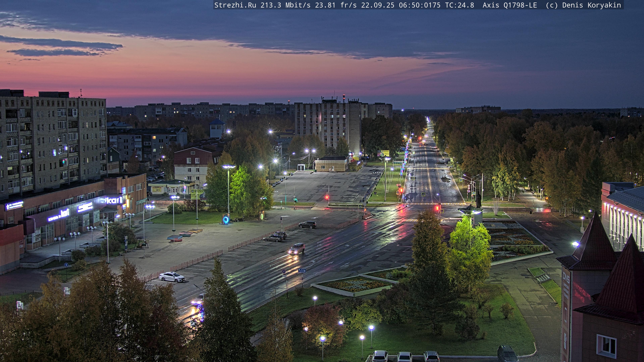Viewport: 644px width, 362px height.
Task: Click the Axis Q1798-LE camera label
Action: [509, 5]
